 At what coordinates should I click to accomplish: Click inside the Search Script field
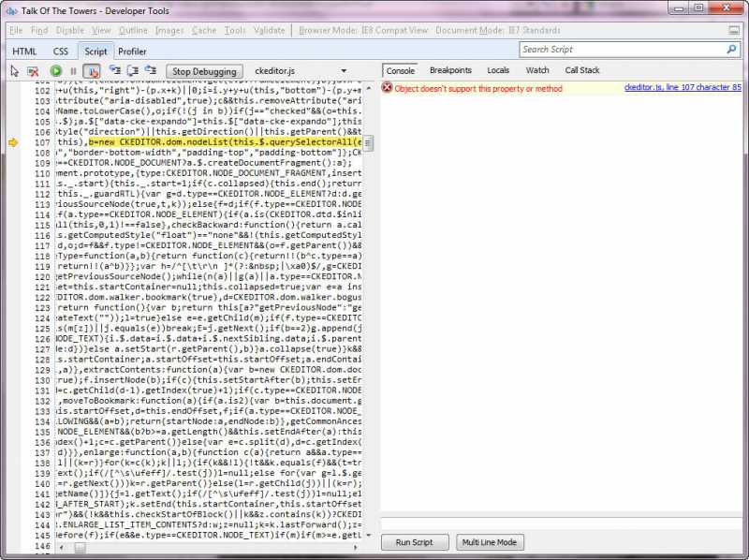[x=620, y=49]
